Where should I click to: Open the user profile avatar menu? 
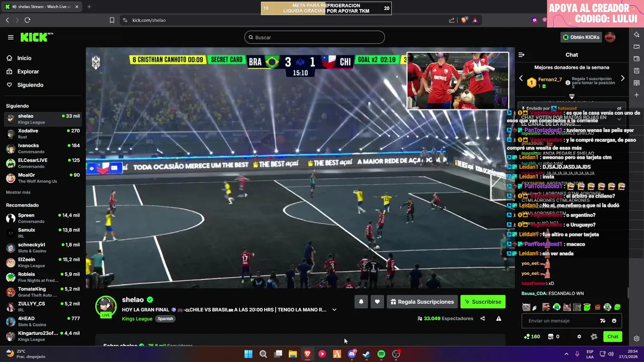(x=610, y=37)
